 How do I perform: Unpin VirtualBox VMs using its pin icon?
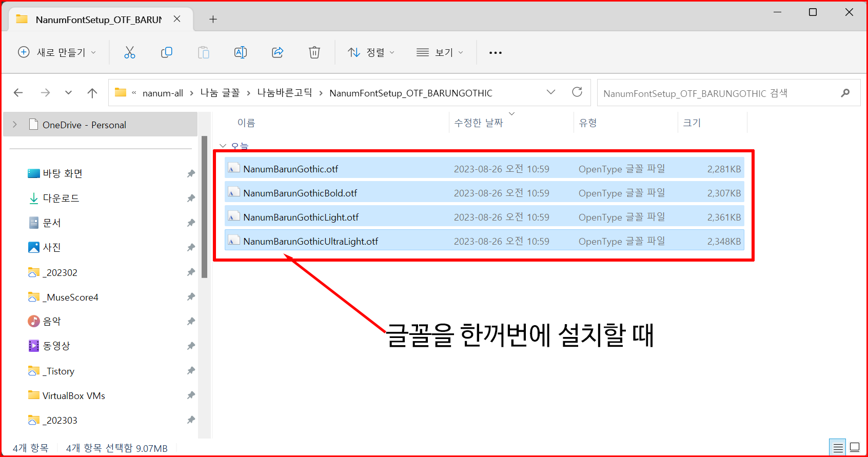pyautogui.click(x=191, y=395)
